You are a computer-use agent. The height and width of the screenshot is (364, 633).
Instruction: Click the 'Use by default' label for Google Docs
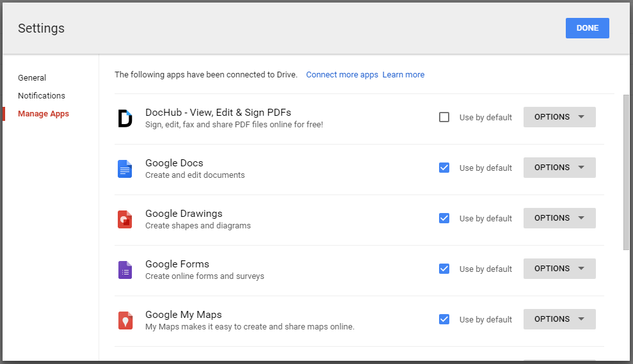(486, 168)
